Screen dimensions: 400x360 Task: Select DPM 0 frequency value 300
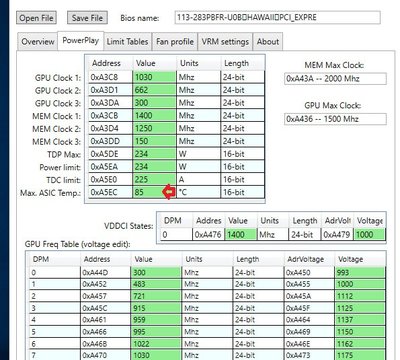(x=156, y=273)
